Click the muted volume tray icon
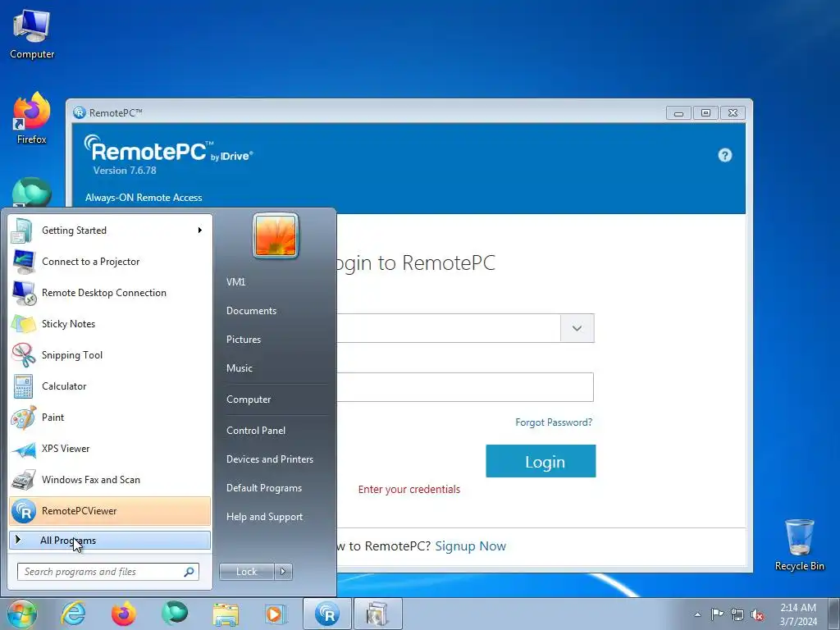Screen dimensions: 840x630 coord(757,615)
